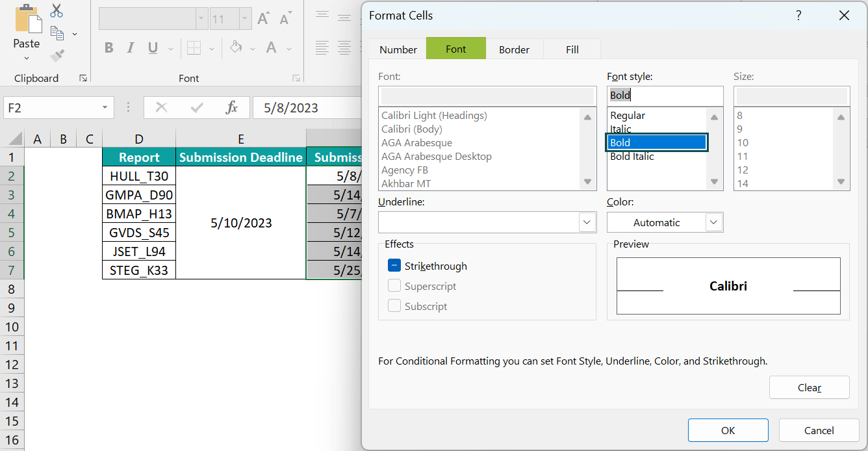
Task: Enable the Superscript effect
Action: pyautogui.click(x=394, y=286)
